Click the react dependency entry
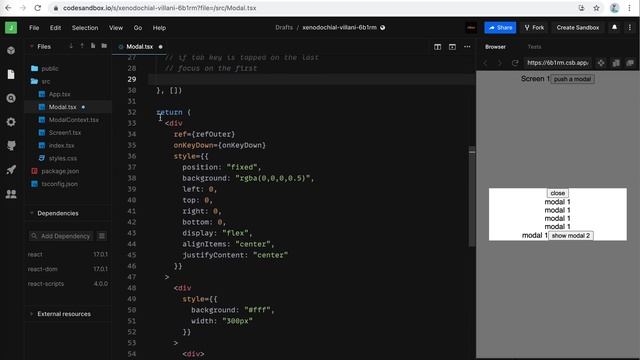This screenshot has width=640, height=360. pyautogui.click(x=67, y=254)
